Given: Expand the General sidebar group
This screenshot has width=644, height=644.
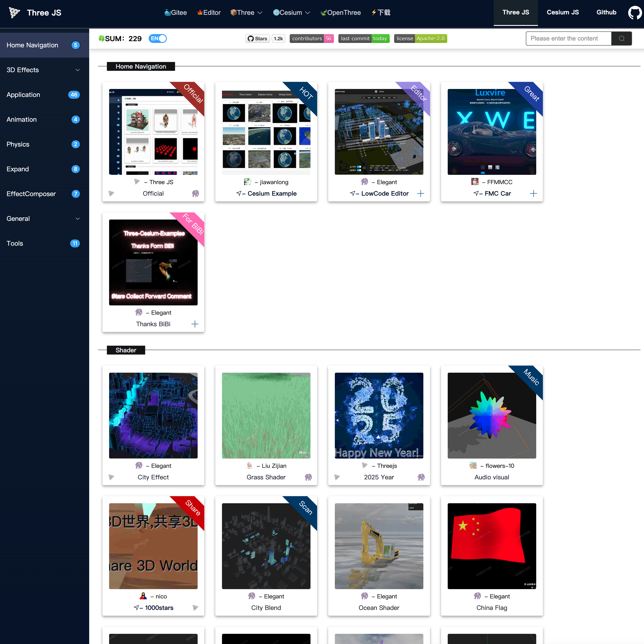Looking at the screenshot, I should (x=44, y=219).
